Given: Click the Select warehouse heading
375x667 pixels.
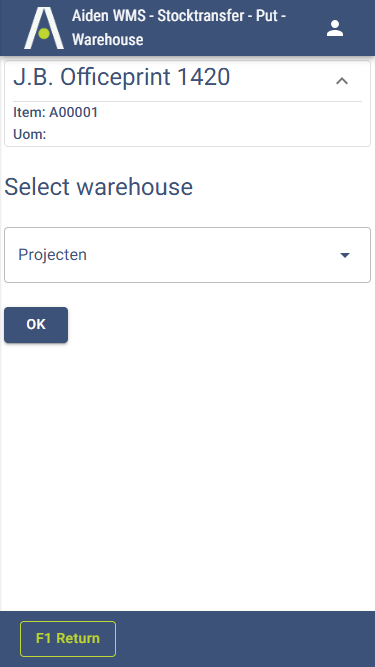Looking at the screenshot, I should click(99, 187).
